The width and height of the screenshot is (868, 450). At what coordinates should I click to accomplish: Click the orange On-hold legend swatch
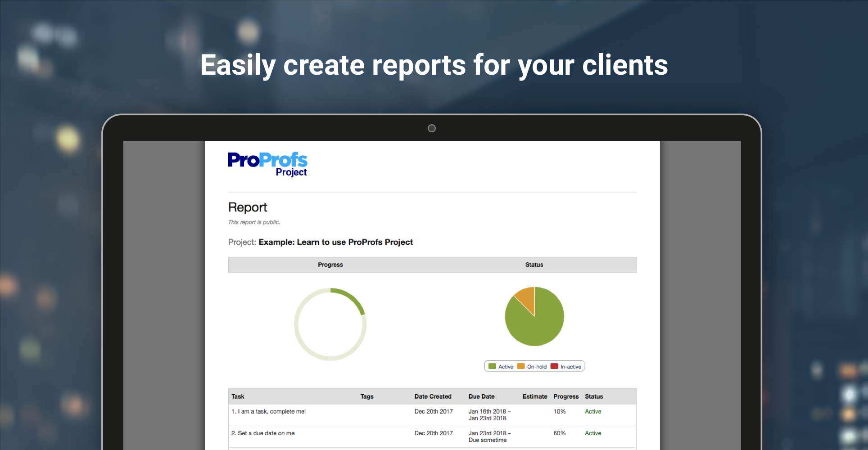(x=521, y=366)
